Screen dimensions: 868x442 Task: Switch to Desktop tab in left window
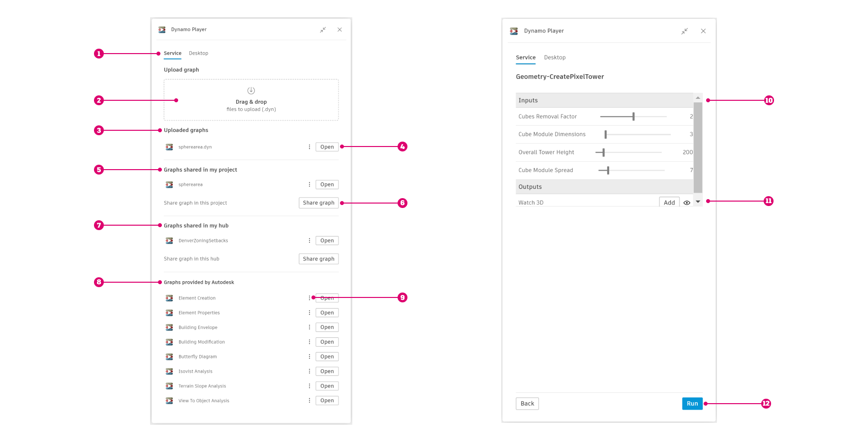tap(198, 53)
